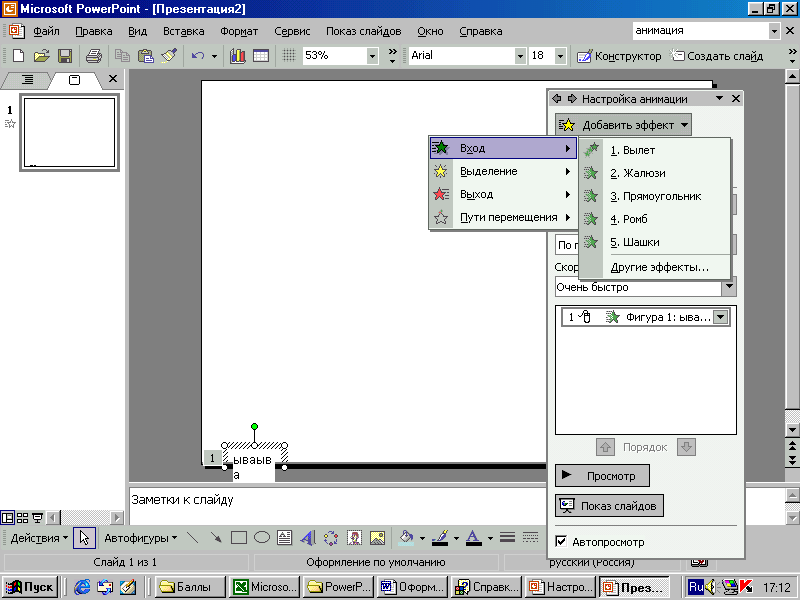Open the Показ слайдов menu
Image resolution: width=800 pixels, height=600 pixels.
point(363,31)
